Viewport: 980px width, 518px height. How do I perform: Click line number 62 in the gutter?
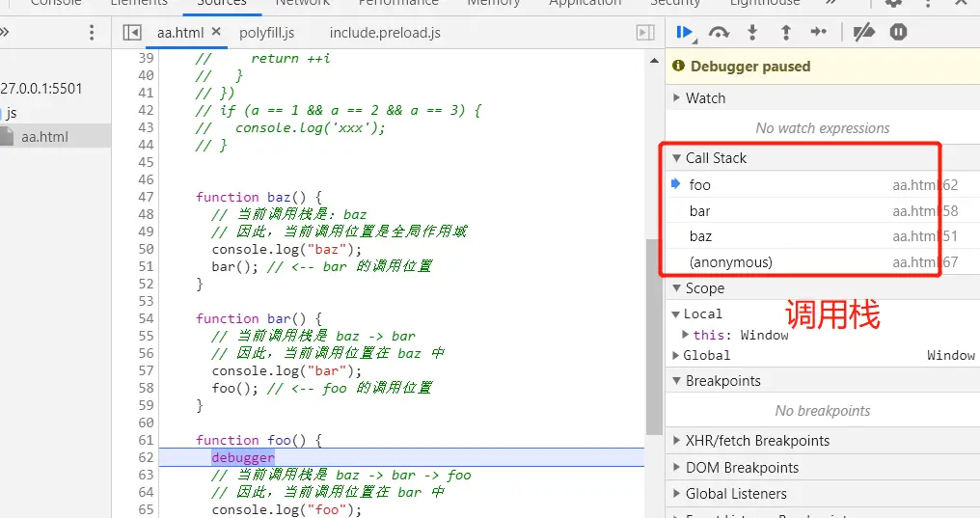146,457
